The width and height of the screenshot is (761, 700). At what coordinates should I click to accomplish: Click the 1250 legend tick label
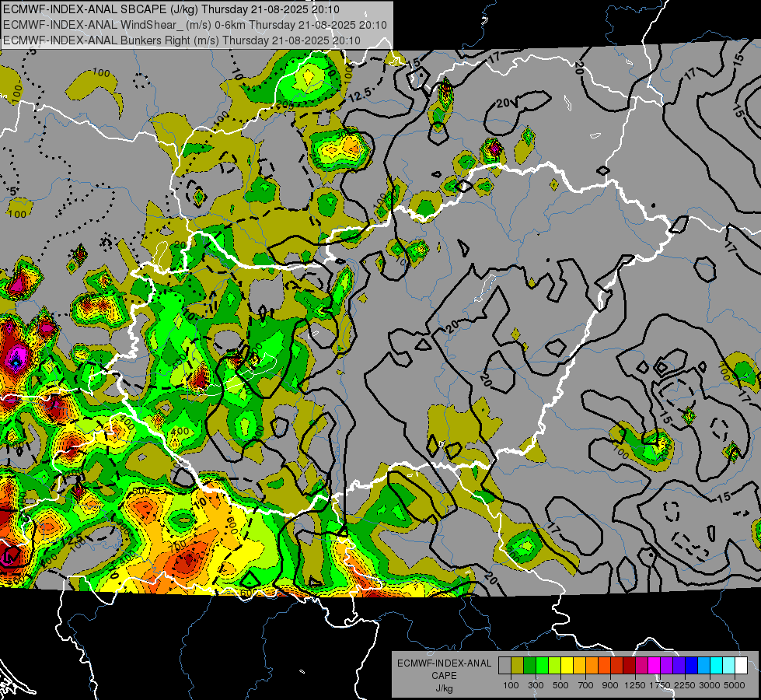[x=635, y=685]
